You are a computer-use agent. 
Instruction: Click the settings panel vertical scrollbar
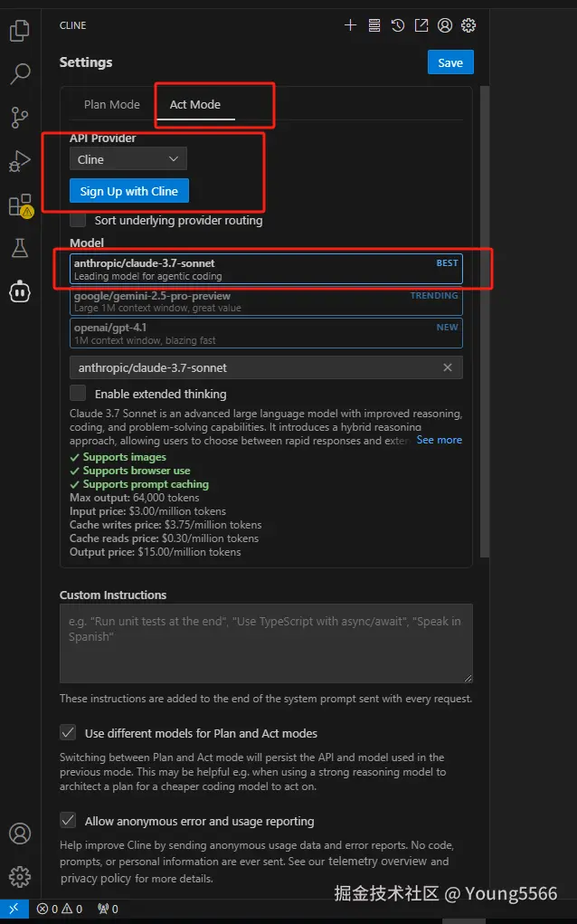485,321
